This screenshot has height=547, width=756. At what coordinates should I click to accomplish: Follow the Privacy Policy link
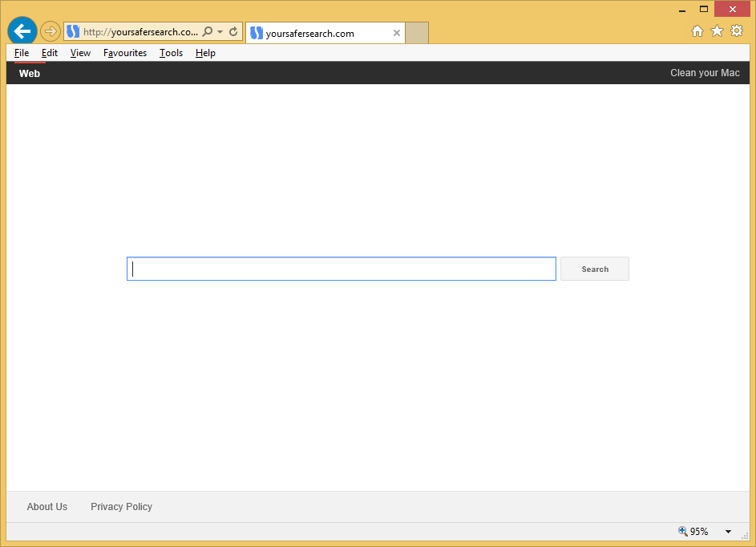[121, 507]
